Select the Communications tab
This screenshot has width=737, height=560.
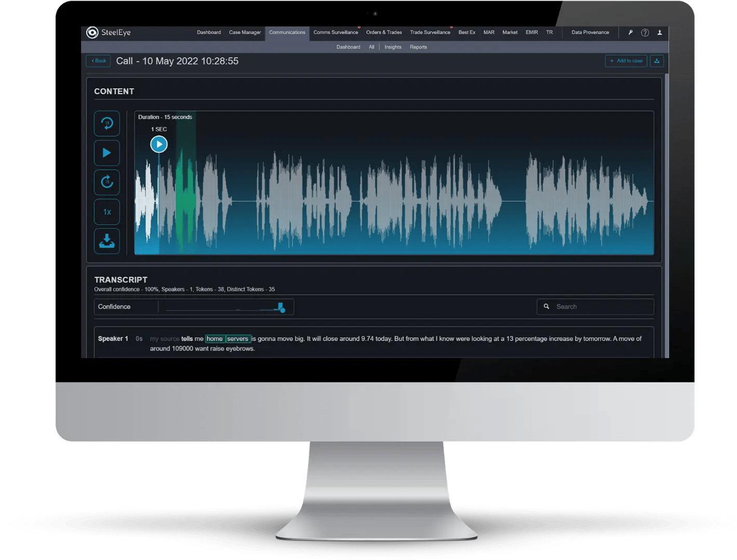[x=287, y=33]
